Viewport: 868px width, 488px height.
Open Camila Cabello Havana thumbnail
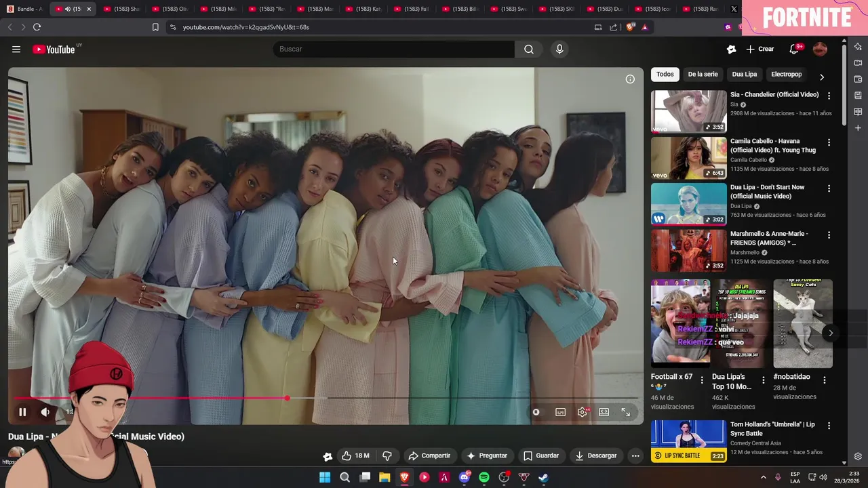pyautogui.click(x=688, y=158)
